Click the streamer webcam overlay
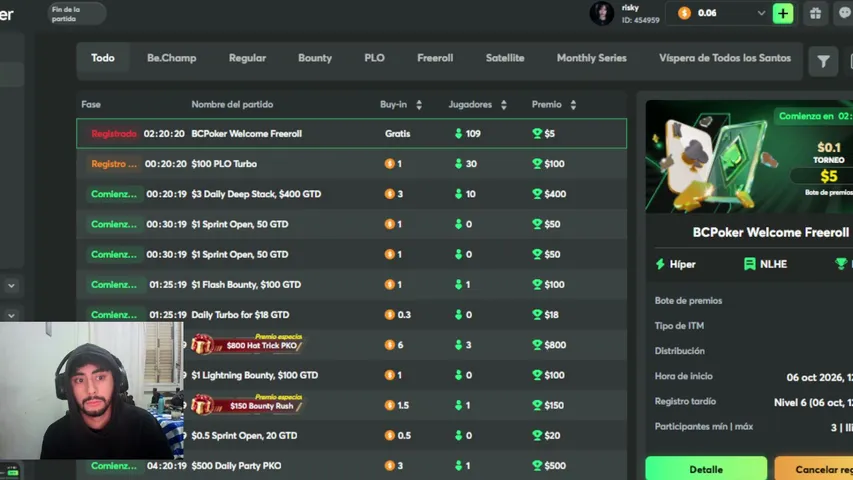The image size is (853, 480). [91, 391]
